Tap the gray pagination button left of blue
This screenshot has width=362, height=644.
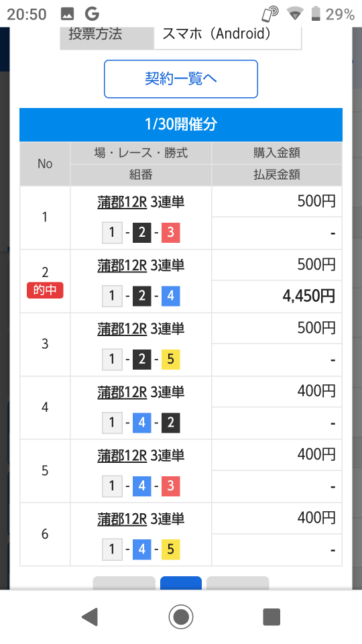coord(124,583)
